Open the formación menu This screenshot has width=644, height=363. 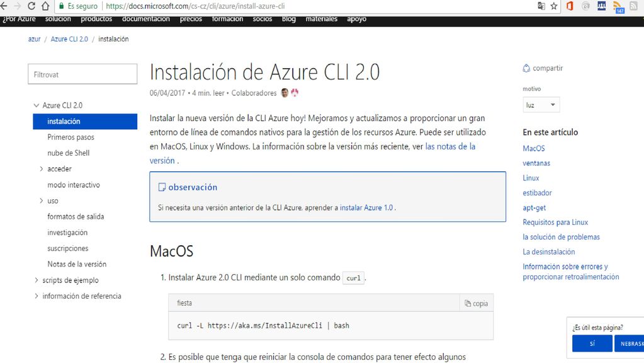(227, 19)
